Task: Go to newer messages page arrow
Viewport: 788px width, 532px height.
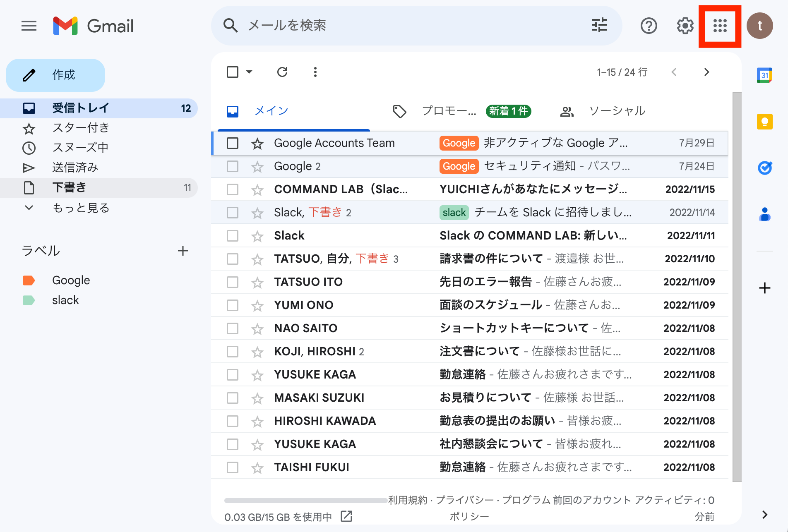Action: (x=674, y=72)
